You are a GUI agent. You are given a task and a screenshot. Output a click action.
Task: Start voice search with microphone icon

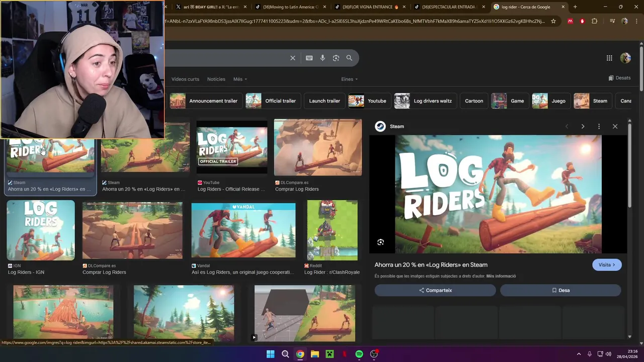tap(323, 58)
